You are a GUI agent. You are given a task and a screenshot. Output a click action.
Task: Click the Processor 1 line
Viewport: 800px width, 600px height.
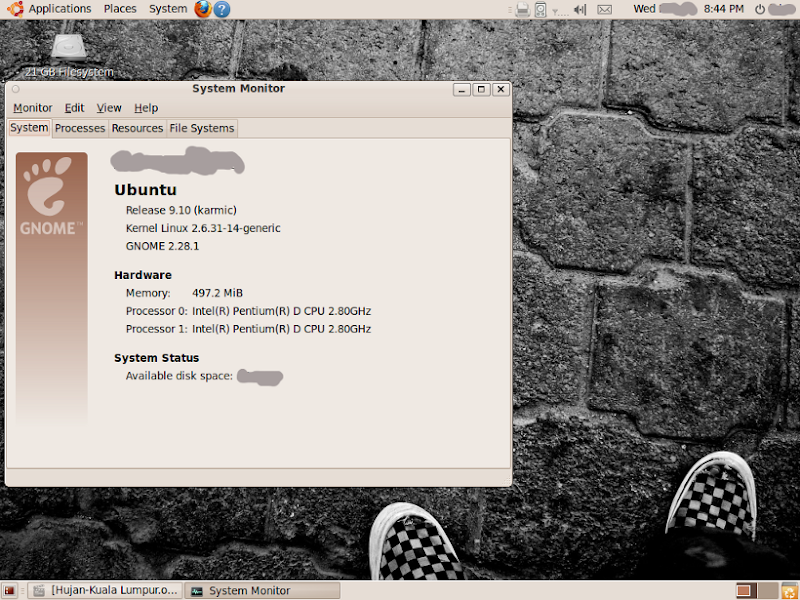248,329
